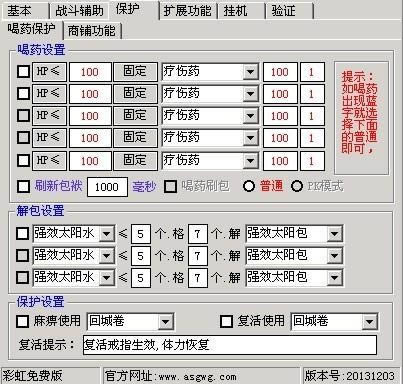
Task: Go to the 扩展功能 tab
Action: 187,11
